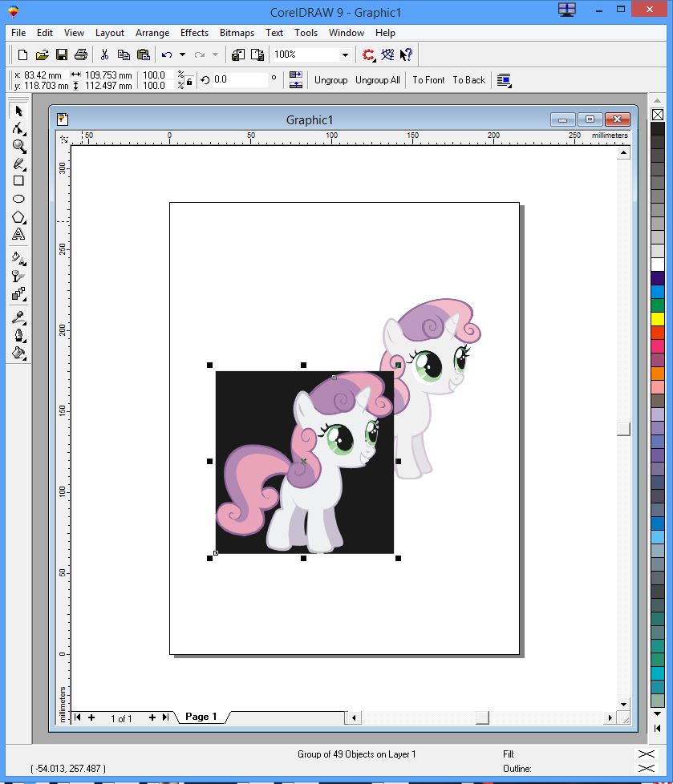Choose the Ellipse tool
This screenshot has width=673, height=784.
coord(18,200)
